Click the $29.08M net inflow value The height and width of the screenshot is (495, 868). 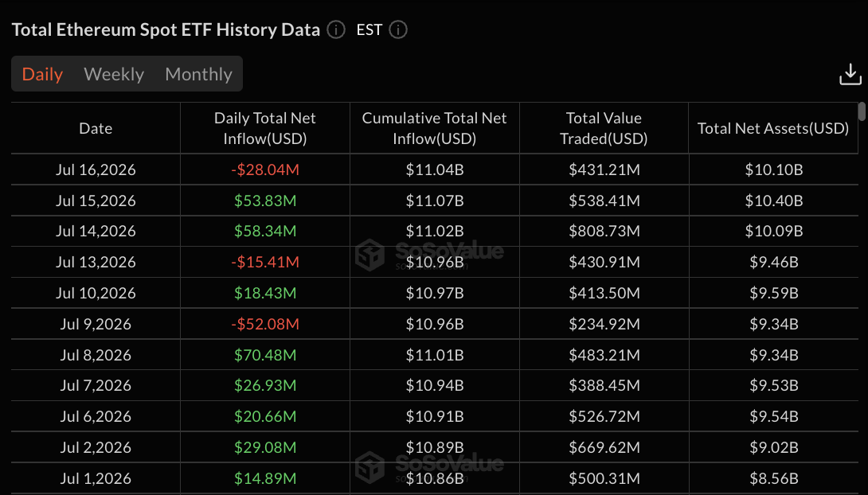(x=265, y=447)
